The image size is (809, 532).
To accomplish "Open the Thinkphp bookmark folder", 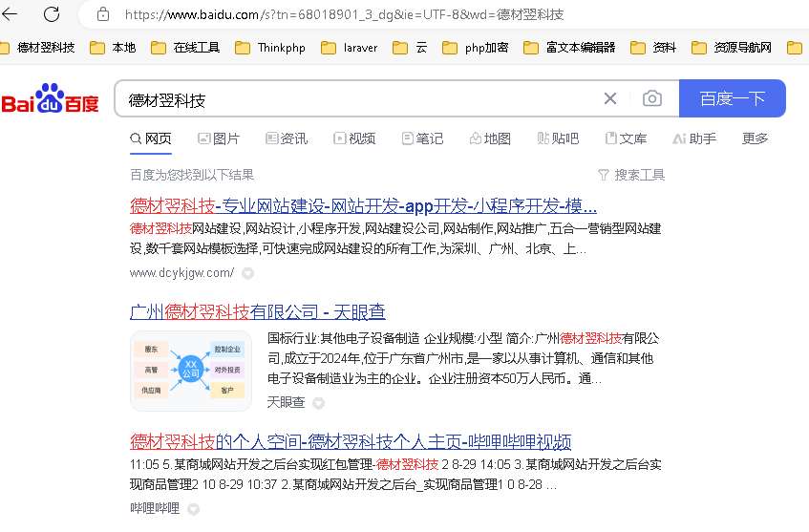I will click(x=270, y=48).
